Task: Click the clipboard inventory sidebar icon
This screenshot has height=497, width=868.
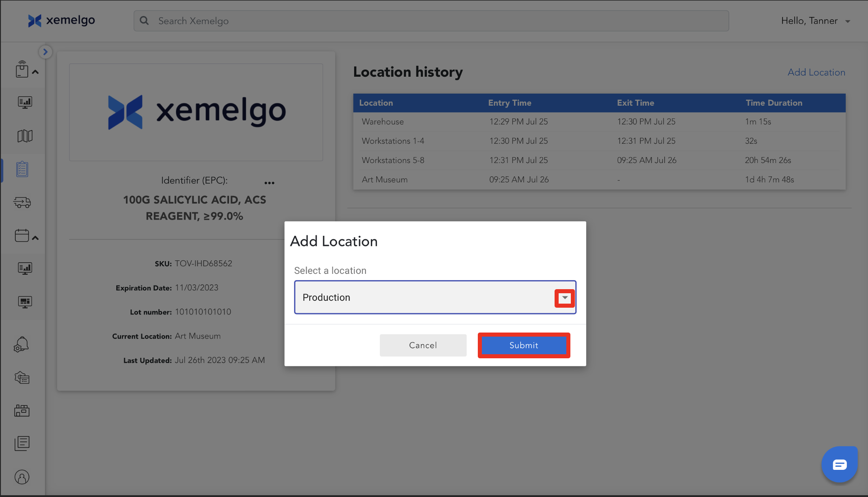Action: (x=22, y=169)
